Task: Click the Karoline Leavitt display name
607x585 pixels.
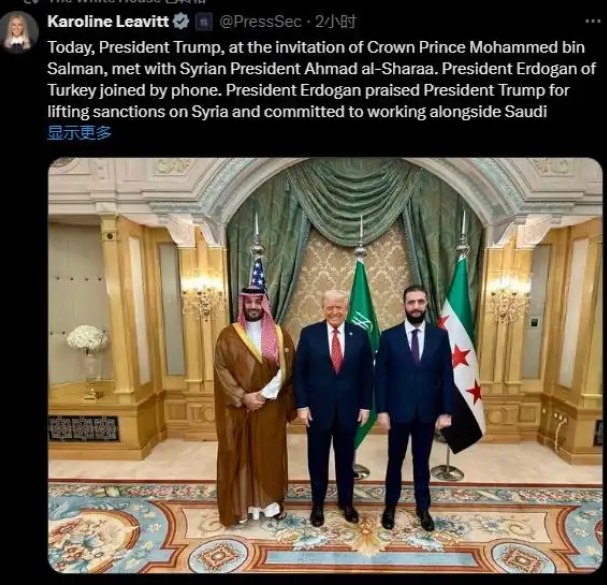Action: point(108,21)
